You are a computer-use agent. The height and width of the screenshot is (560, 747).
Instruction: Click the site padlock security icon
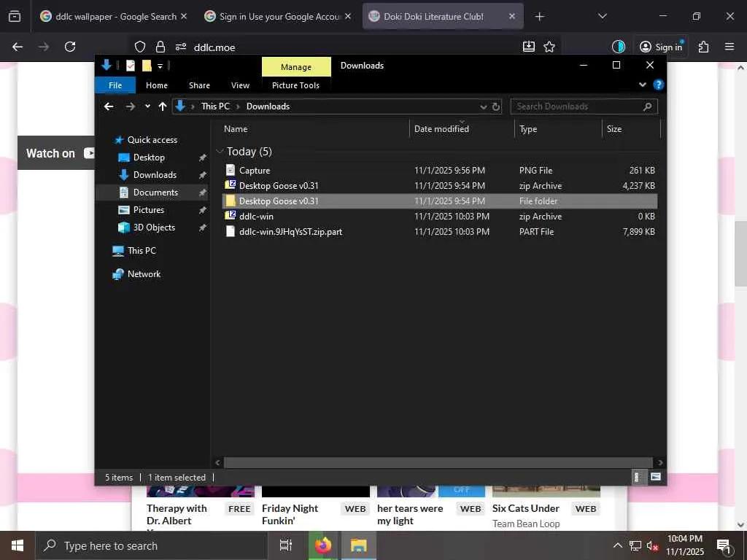pos(160,47)
